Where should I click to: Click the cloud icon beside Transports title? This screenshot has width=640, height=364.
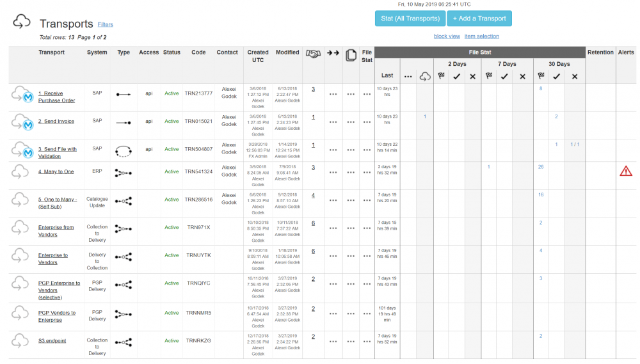point(22,22)
